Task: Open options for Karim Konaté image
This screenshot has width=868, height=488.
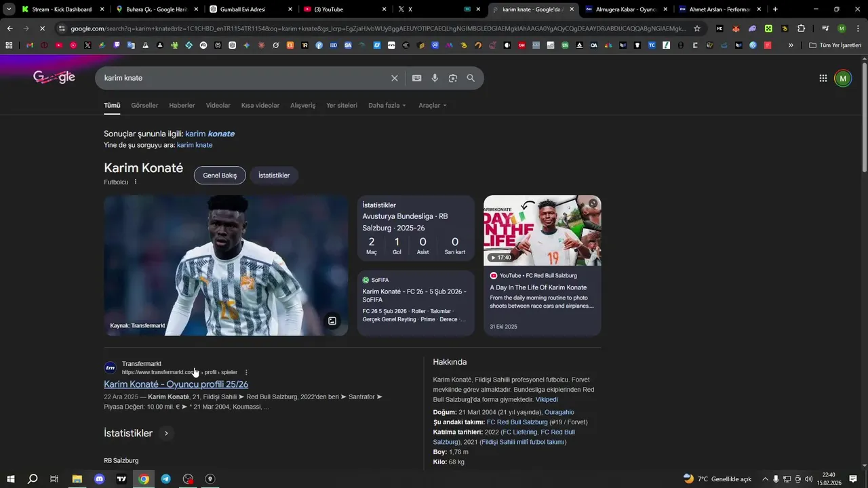Action: (332, 321)
